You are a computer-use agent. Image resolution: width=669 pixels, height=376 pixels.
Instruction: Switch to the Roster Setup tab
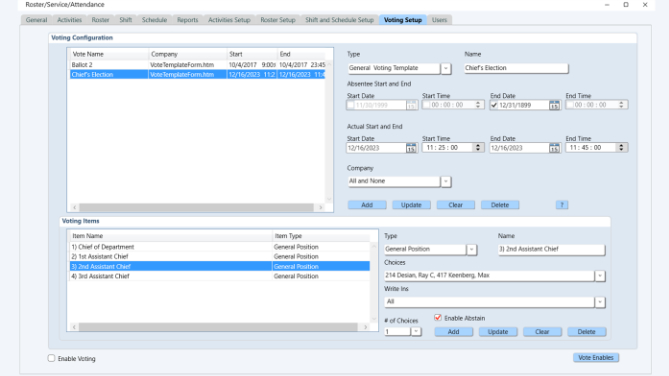click(278, 20)
